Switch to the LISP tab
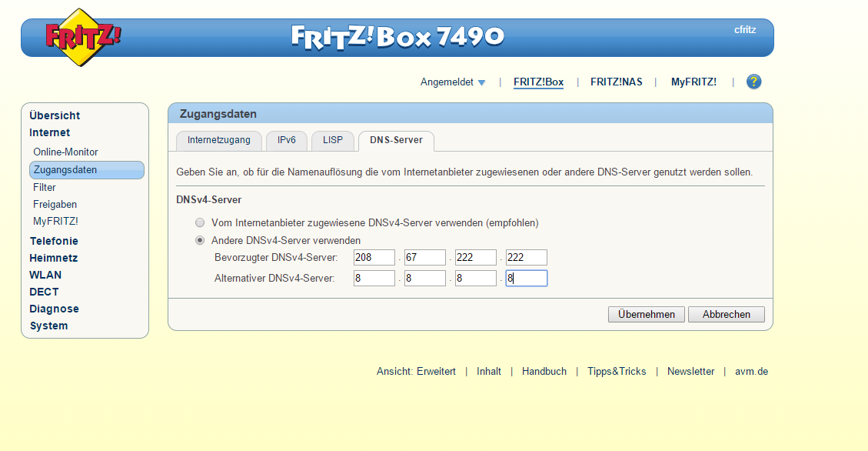 [333, 141]
